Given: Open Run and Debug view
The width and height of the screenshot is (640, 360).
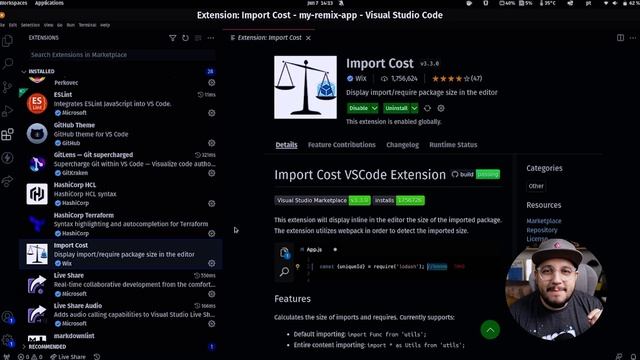Looking at the screenshot, I should pos(7,111).
